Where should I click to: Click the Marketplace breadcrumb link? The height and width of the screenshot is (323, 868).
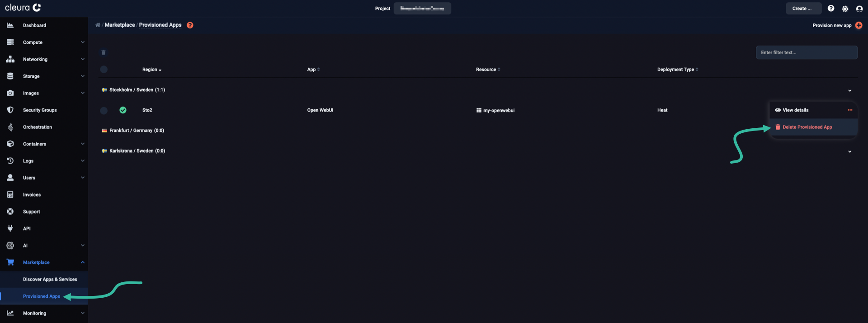120,25
